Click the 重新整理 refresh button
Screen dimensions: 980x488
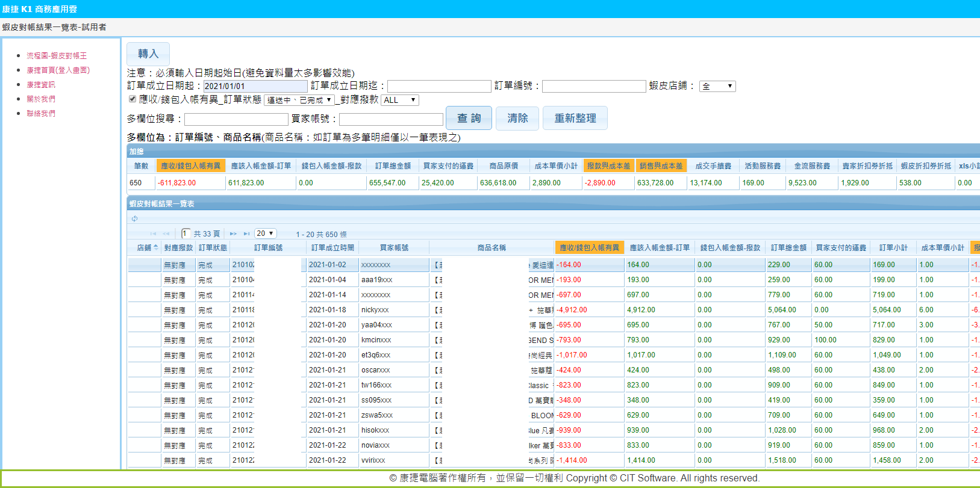575,118
